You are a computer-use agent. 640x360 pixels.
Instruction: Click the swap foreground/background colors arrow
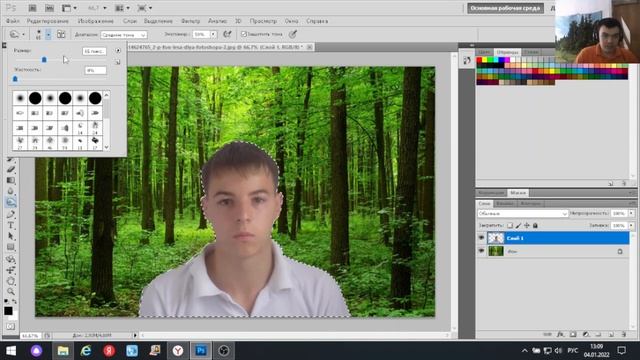tap(14, 301)
